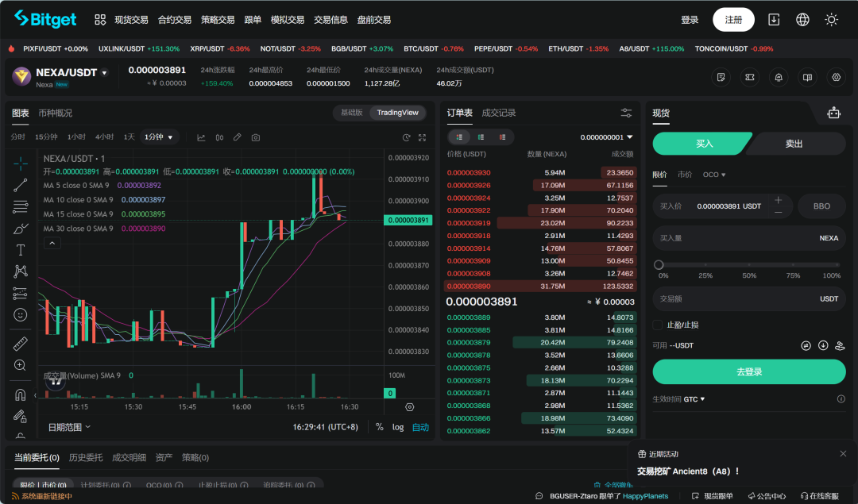858x504 pixels.
Task: Open order book settings sliders icon
Action: [x=626, y=113]
